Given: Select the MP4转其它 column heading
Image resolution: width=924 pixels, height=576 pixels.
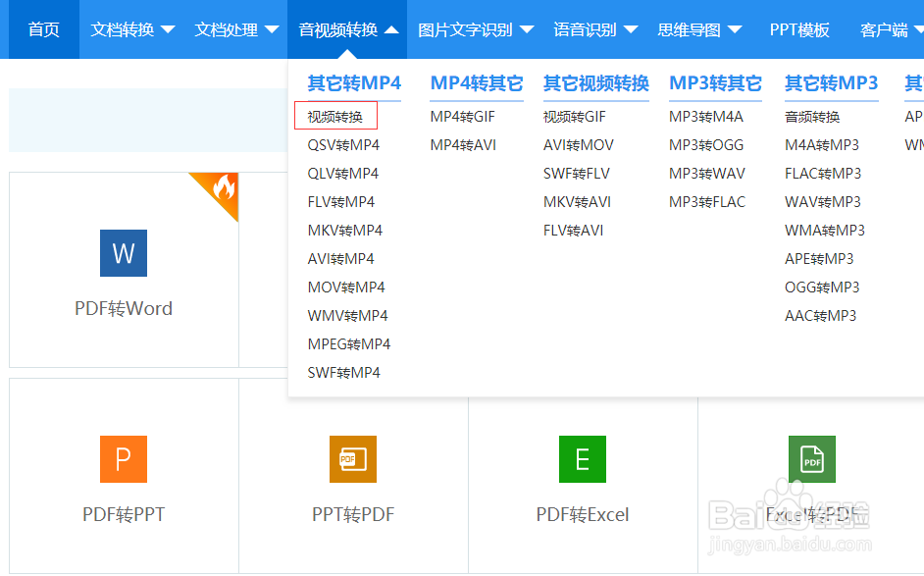Looking at the screenshot, I should [x=477, y=83].
